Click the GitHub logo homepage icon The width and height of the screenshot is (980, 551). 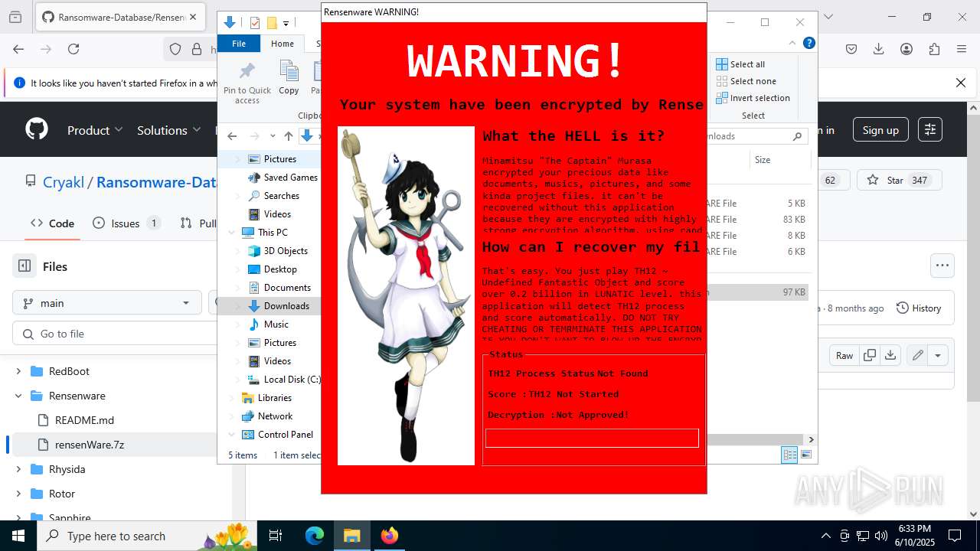click(37, 130)
